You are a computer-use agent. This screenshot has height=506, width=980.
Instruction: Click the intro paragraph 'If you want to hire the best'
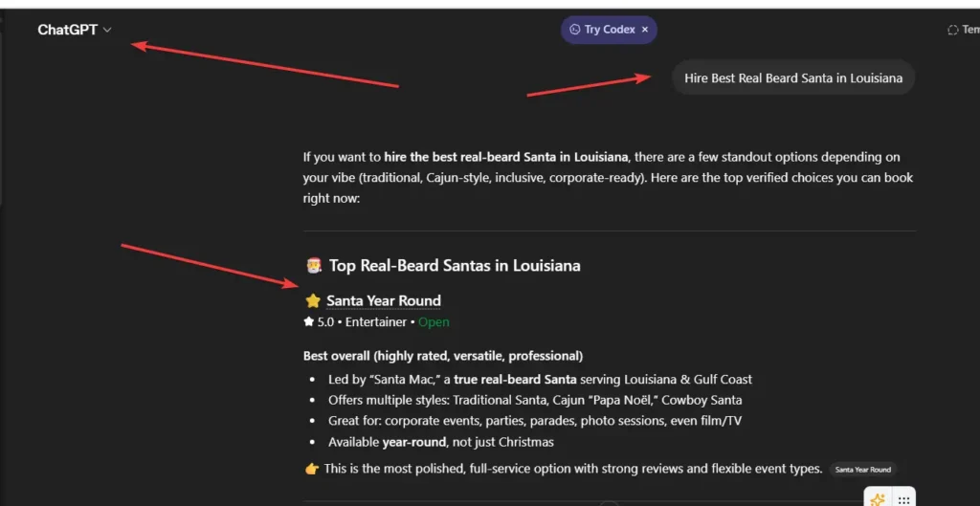(x=610, y=178)
